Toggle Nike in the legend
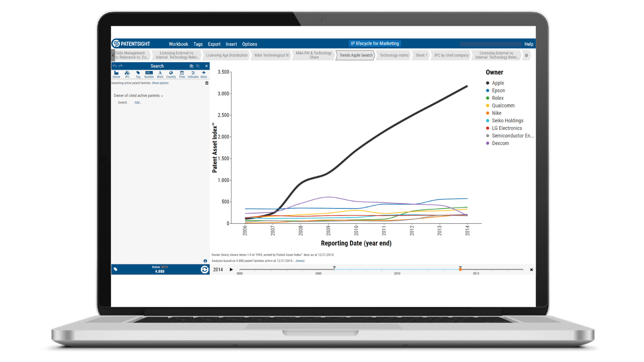Image resolution: width=644 pixels, height=362 pixels. pyautogui.click(x=494, y=113)
